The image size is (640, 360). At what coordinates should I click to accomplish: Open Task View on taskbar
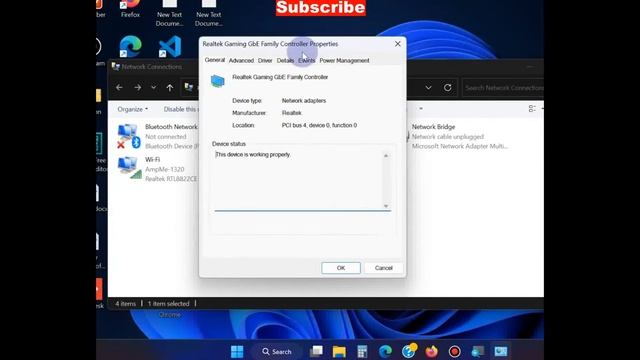316,351
